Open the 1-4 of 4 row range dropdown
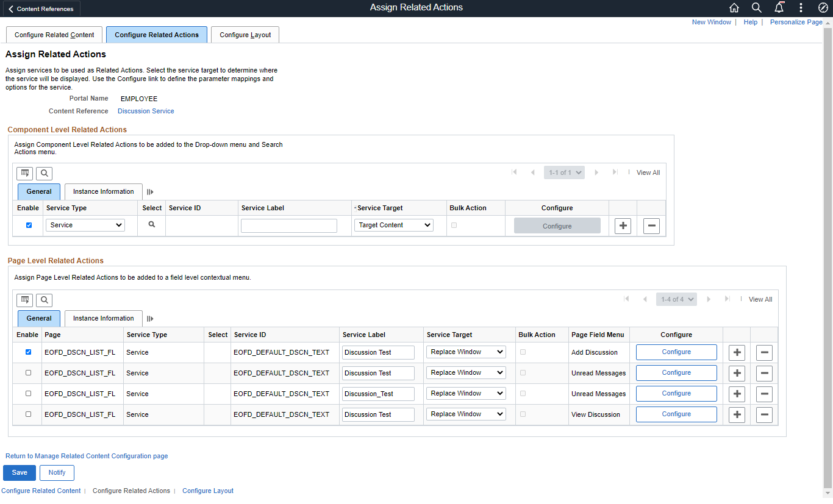Viewport: 833px width, 504px height. click(676, 299)
